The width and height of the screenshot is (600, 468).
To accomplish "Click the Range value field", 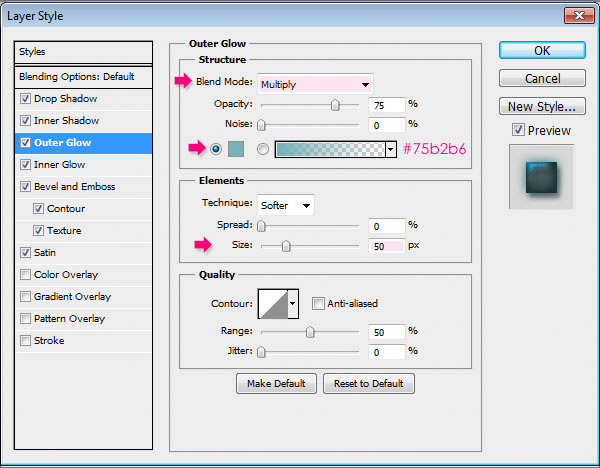I will (x=386, y=332).
